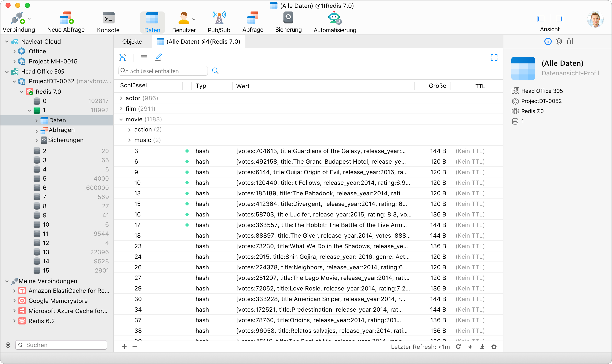Enter fullscreen with the expand icon
Screen dimensions: 612x364
(494, 58)
